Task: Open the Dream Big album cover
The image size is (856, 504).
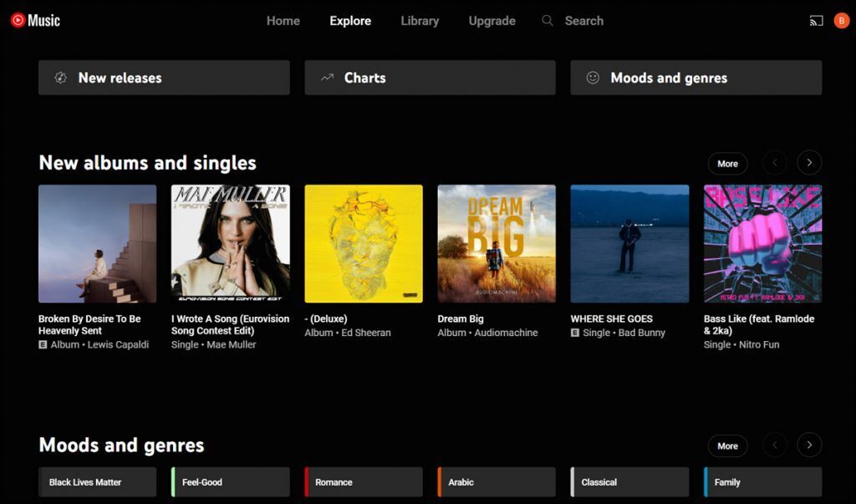Action: point(496,242)
